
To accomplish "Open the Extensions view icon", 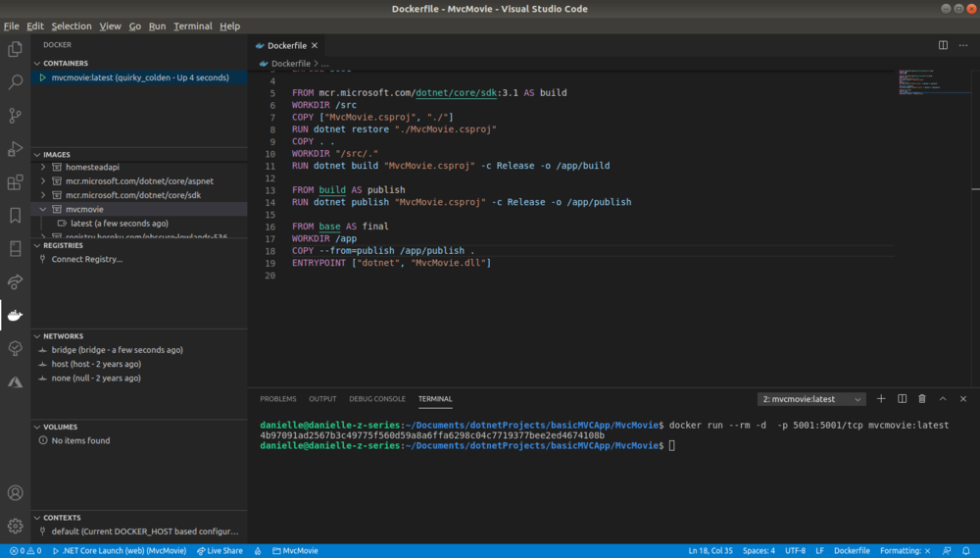I will point(15,182).
